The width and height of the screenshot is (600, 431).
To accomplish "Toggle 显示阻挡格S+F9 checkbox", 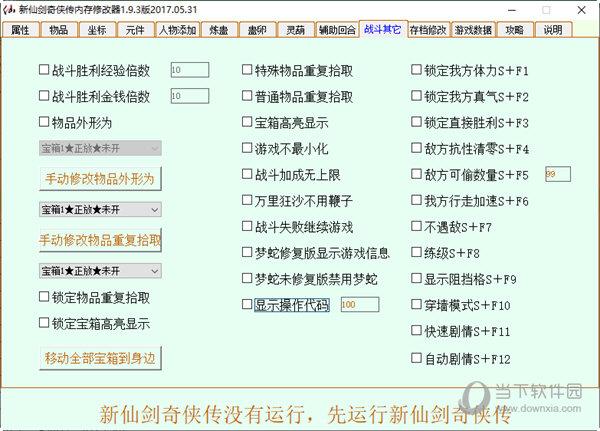I will [x=416, y=278].
